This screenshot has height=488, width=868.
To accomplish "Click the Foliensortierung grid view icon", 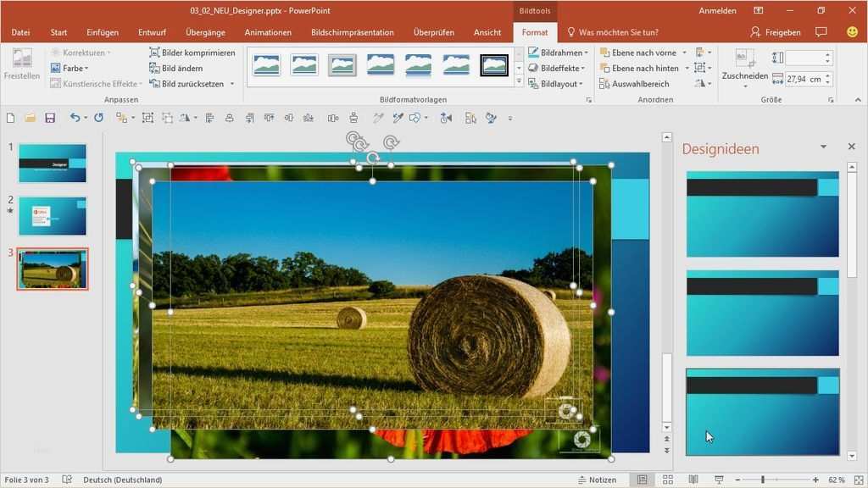I will pos(667,480).
